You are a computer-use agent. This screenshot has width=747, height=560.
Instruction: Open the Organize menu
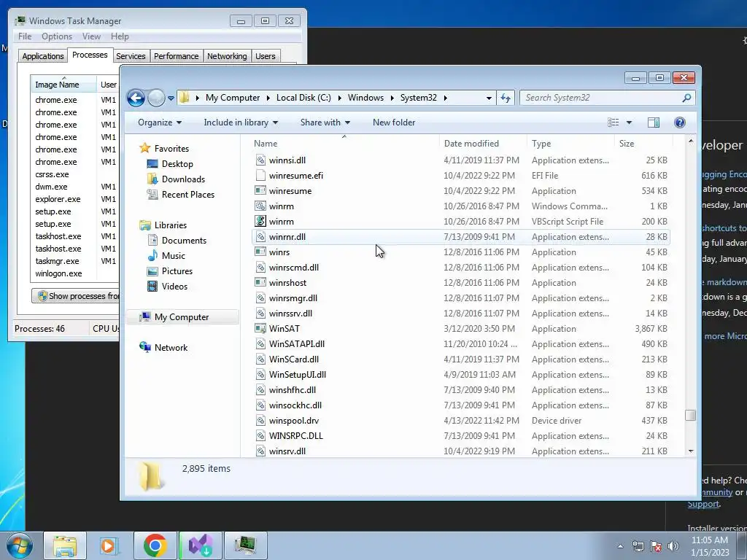pyautogui.click(x=160, y=122)
